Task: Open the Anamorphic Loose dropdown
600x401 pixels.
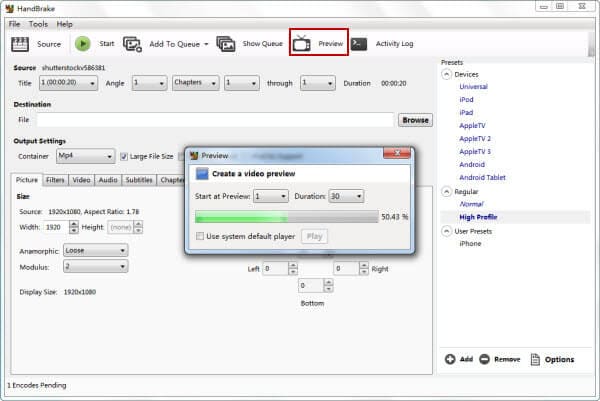Action: click(96, 250)
